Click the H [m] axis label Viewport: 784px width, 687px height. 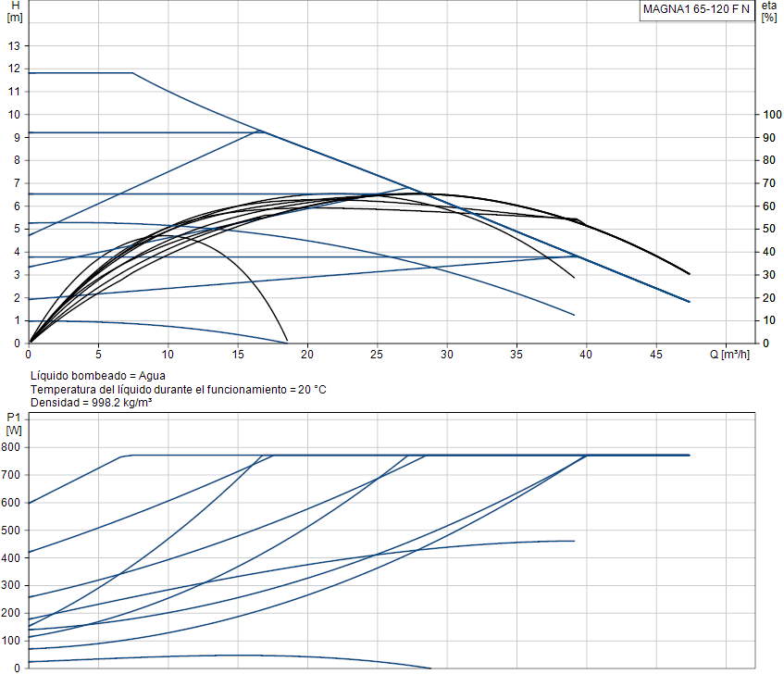pyautogui.click(x=15, y=11)
